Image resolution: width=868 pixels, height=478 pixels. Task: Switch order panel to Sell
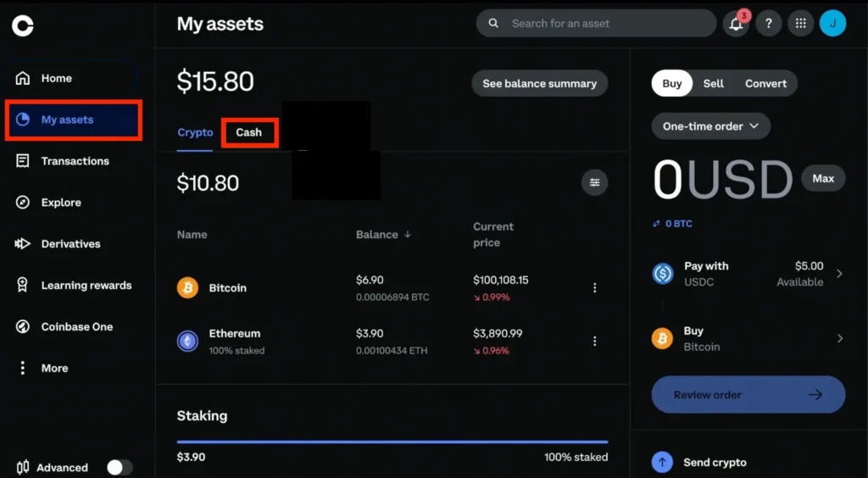[x=714, y=83]
